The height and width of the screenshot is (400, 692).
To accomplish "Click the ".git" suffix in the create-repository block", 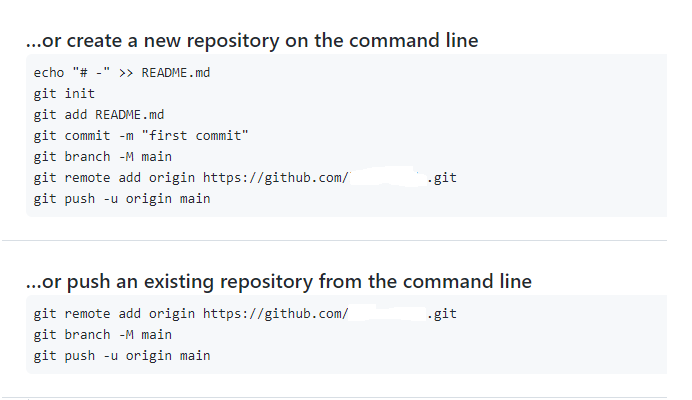I will [441, 177].
